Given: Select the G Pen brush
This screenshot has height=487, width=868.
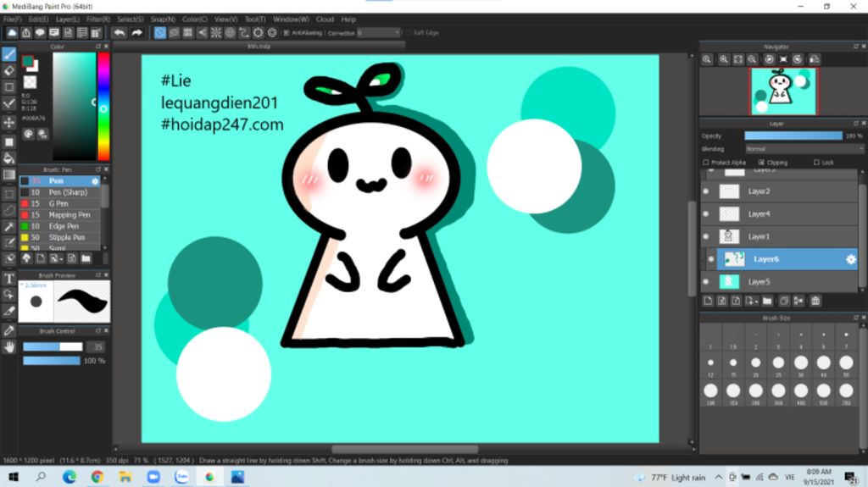Looking at the screenshot, I should coord(60,203).
